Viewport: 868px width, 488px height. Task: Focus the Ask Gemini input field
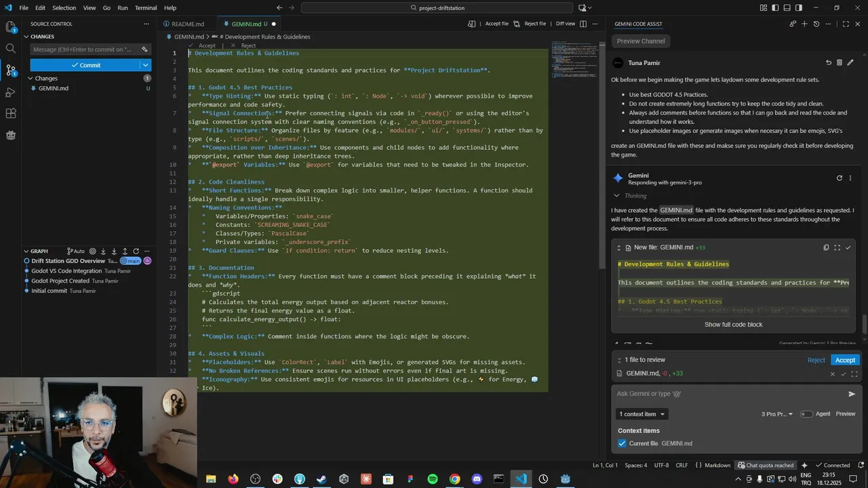point(729,394)
